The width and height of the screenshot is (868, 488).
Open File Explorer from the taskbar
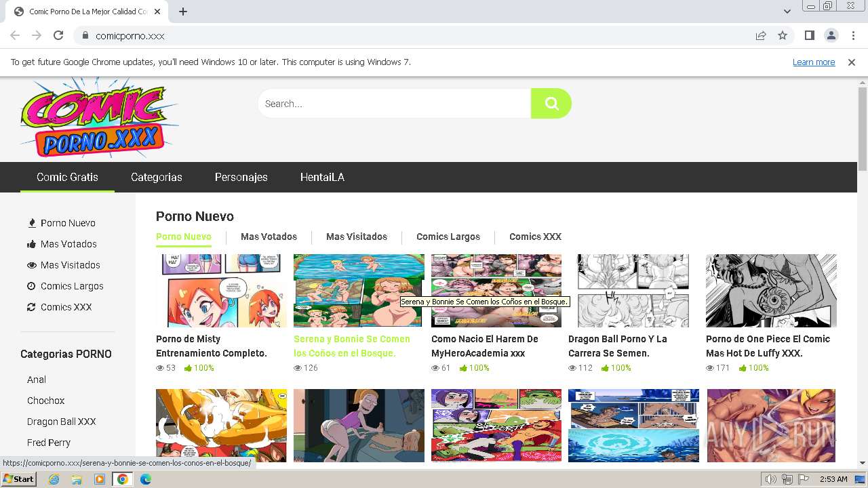[x=77, y=479]
